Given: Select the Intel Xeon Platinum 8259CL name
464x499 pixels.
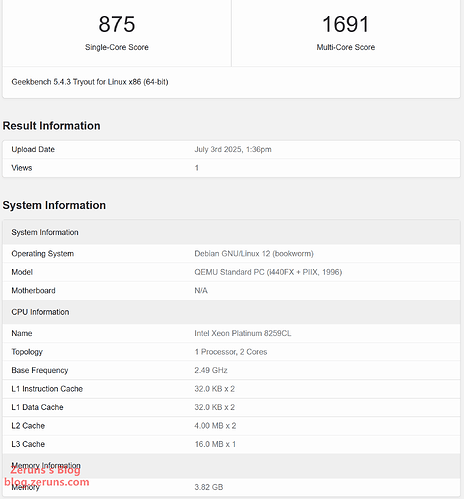Looking at the screenshot, I should pos(243,333).
